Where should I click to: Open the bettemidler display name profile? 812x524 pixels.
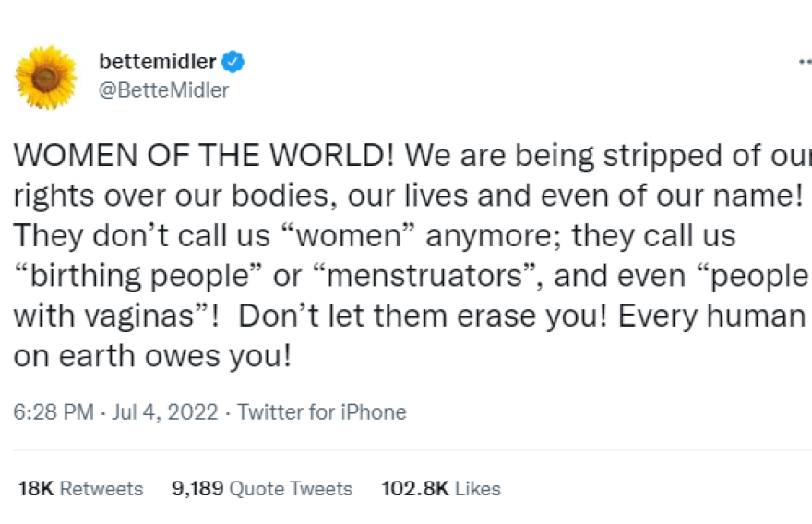(157, 62)
